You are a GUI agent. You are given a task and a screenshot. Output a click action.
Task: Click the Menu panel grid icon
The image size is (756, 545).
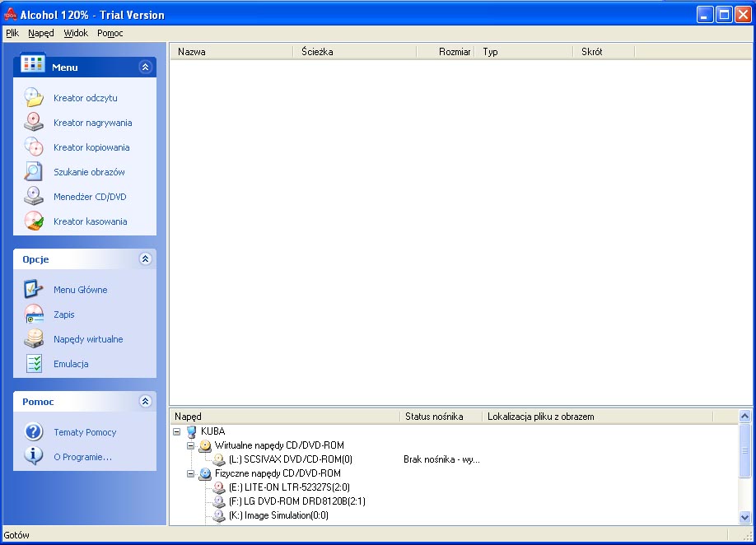coord(33,63)
